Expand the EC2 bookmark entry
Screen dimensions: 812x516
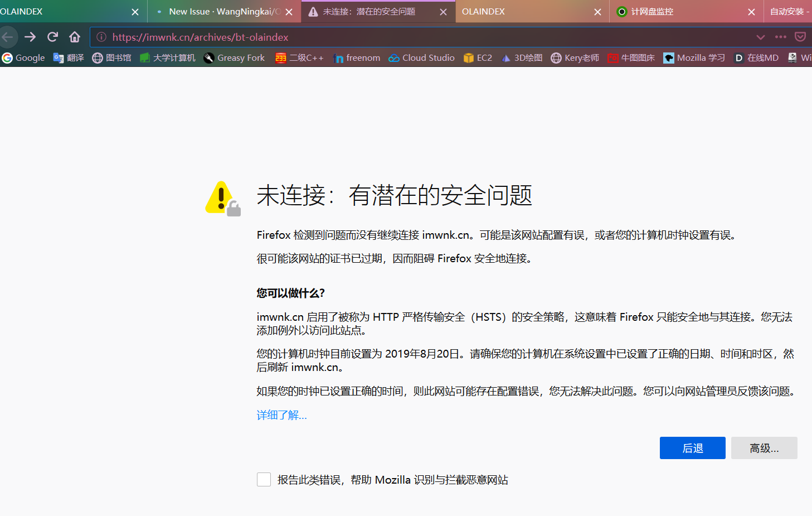477,57
